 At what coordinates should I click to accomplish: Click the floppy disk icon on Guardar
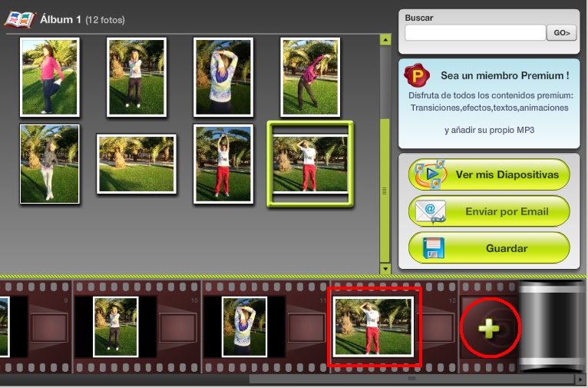coord(434,248)
